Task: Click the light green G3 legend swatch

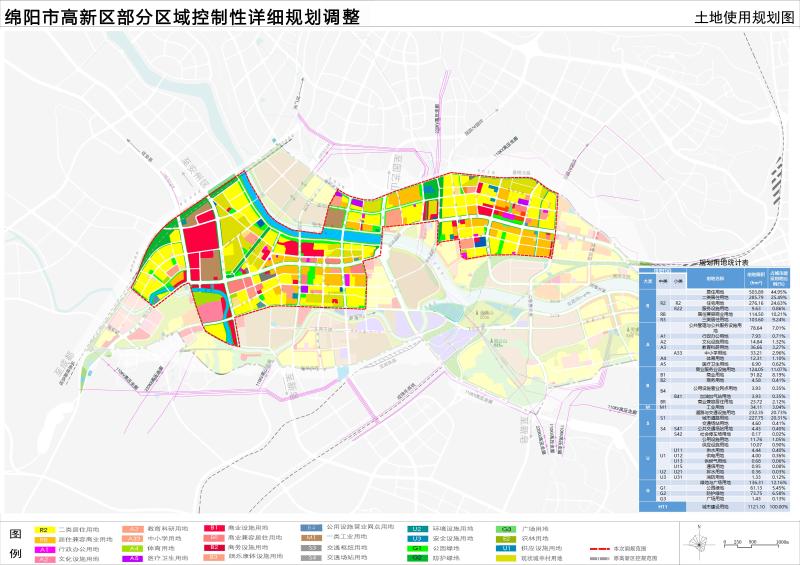Action: point(506,529)
